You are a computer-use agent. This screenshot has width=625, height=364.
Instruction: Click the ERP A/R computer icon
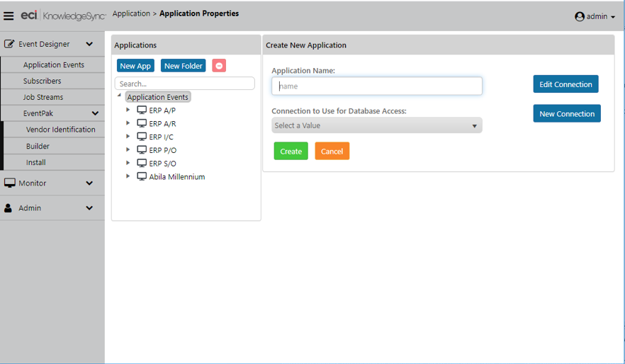point(142,123)
